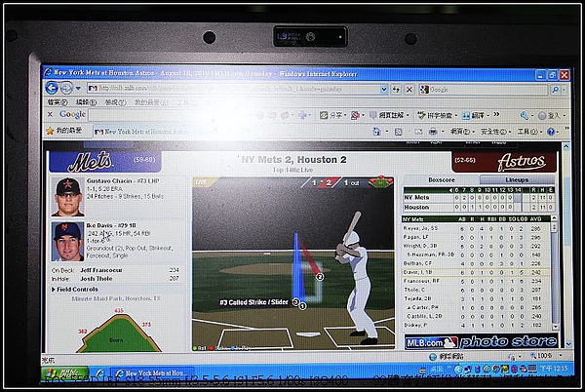Viewport: 585px width, 392px height.
Task: Open Google Toolbar wrench settings
Action: [x=526, y=116]
